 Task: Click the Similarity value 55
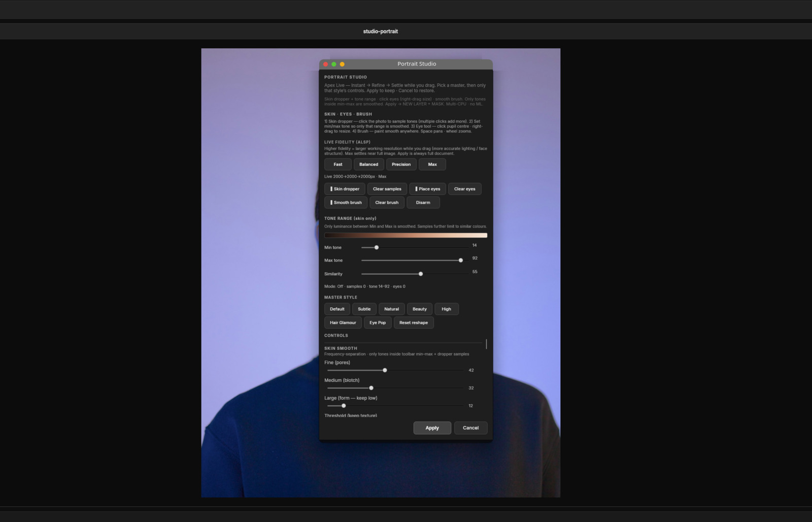pos(475,272)
